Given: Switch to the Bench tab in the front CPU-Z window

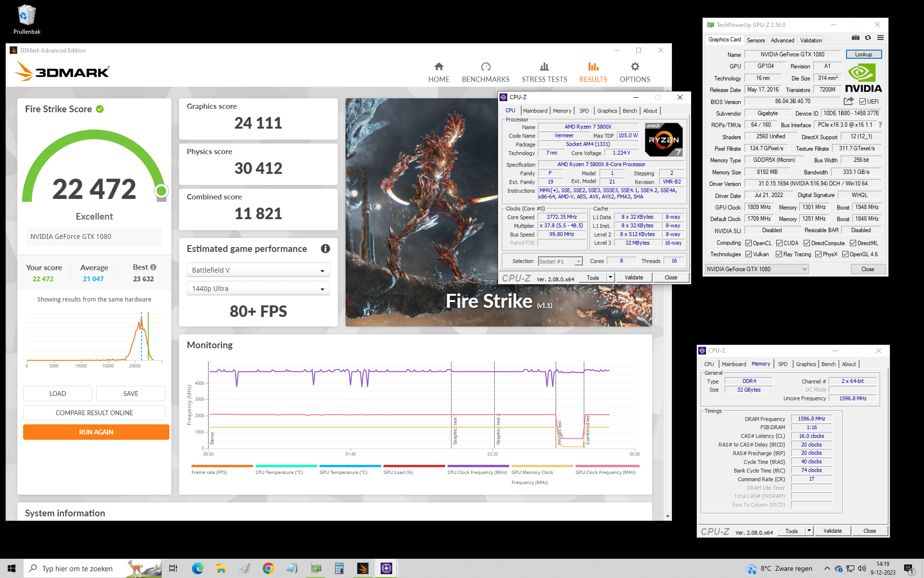Looking at the screenshot, I should point(629,111).
